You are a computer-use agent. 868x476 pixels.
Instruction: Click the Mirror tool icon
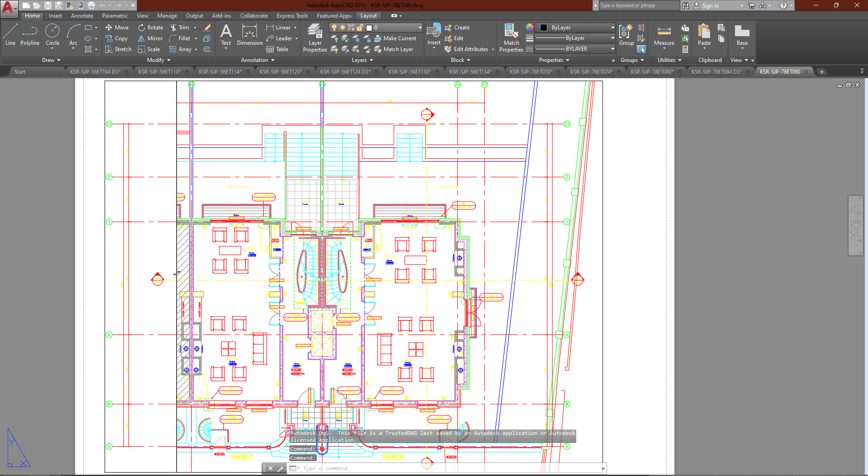point(142,38)
